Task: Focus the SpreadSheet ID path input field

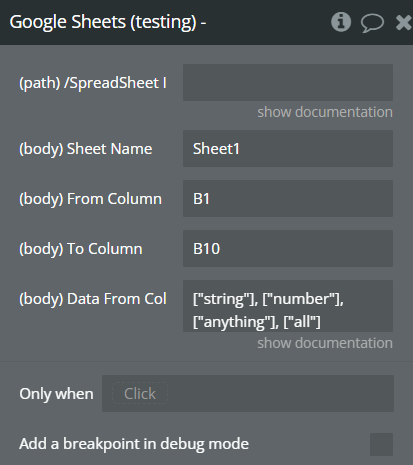Action: pyautogui.click(x=288, y=82)
